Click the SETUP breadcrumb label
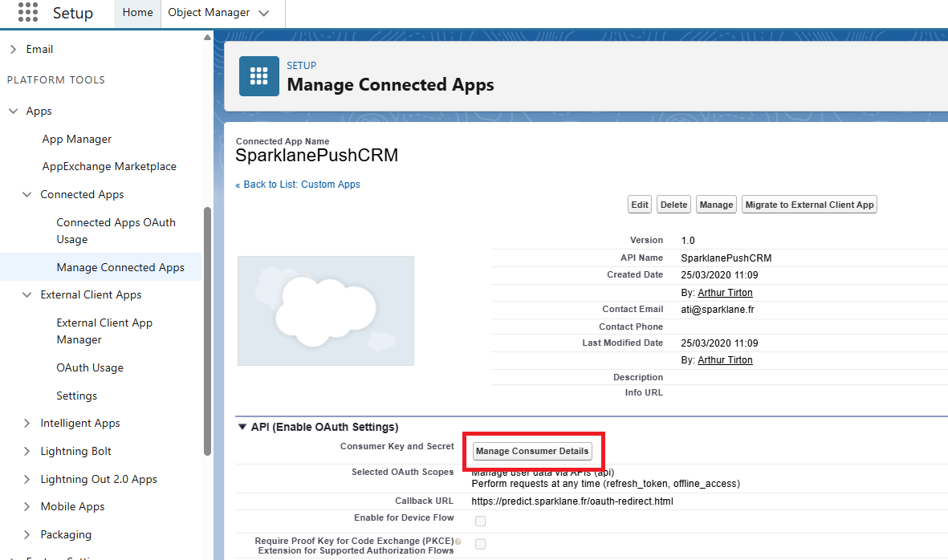The height and width of the screenshot is (560, 948). tap(301, 65)
